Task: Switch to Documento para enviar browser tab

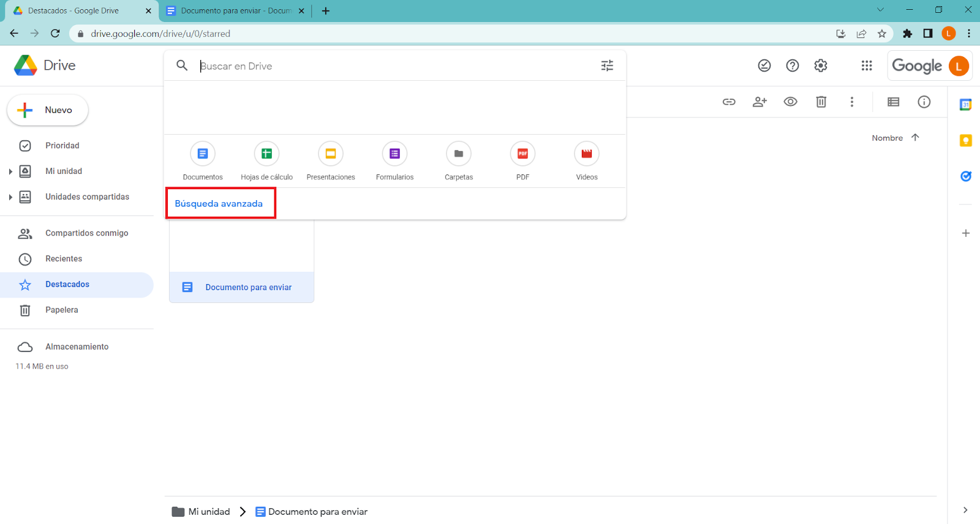Action: [236, 11]
